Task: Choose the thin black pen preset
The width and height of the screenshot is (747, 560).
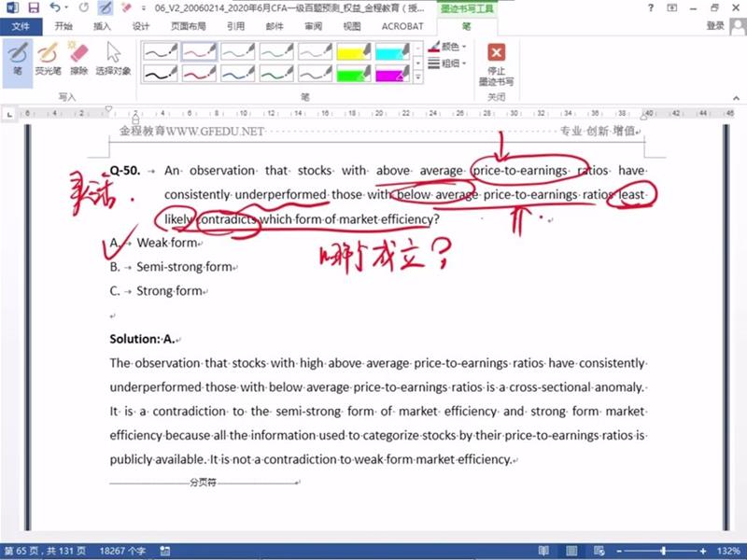Action: tap(161, 51)
